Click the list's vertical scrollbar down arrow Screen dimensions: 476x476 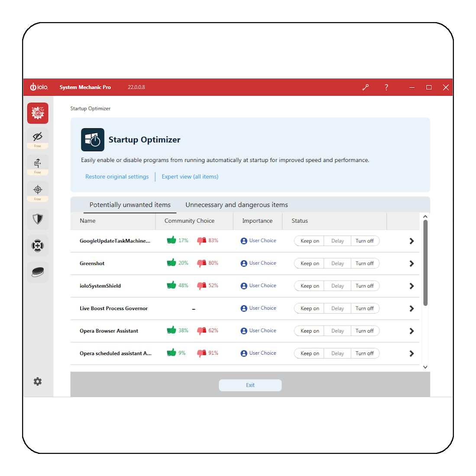[x=425, y=367]
